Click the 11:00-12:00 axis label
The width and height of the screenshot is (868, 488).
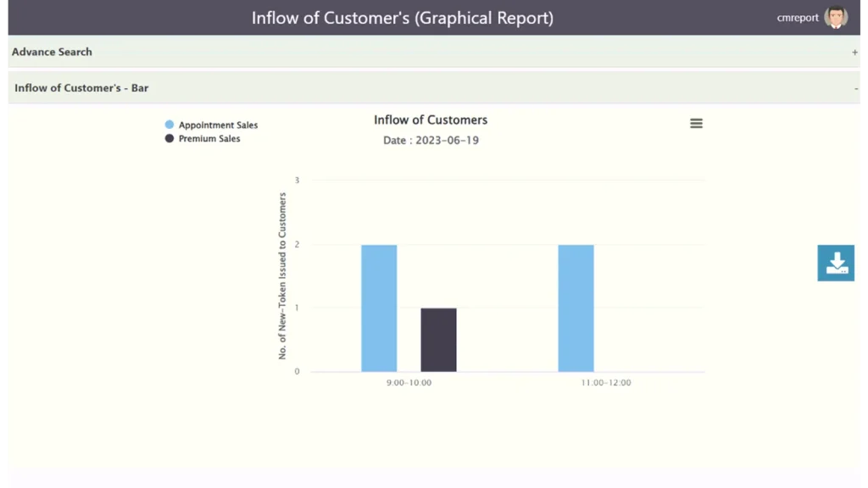tap(605, 382)
